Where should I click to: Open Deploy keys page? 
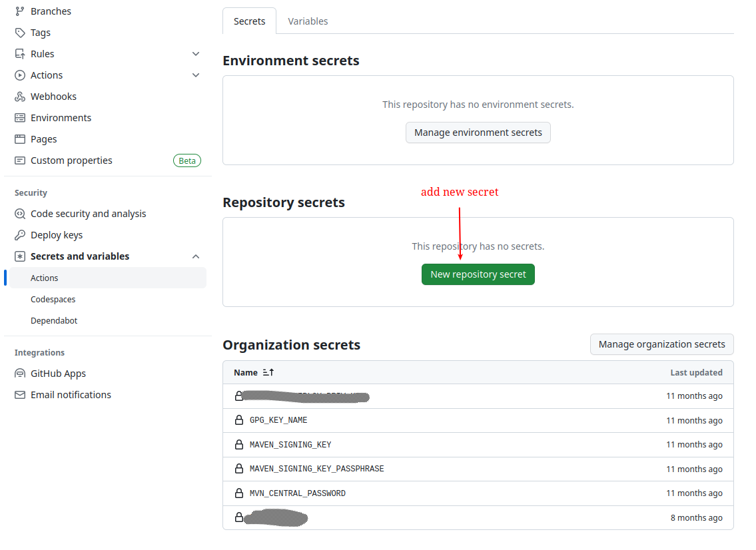point(57,235)
